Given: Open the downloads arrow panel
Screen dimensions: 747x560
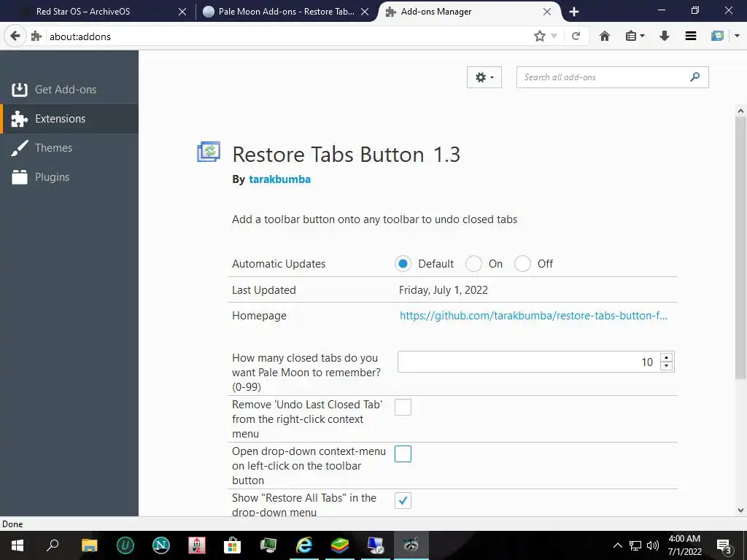Looking at the screenshot, I should [x=665, y=36].
